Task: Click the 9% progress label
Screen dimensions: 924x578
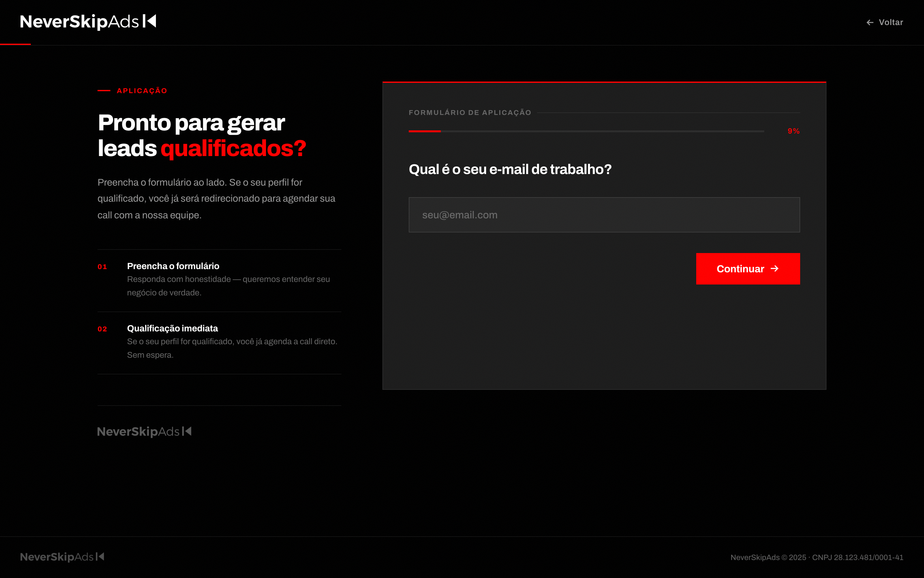Action: (793, 131)
